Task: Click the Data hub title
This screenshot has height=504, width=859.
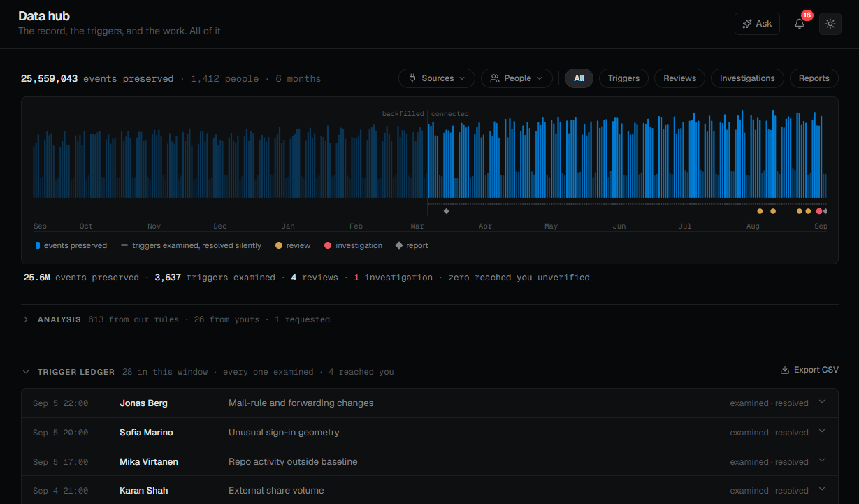Action: coord(44,16)
